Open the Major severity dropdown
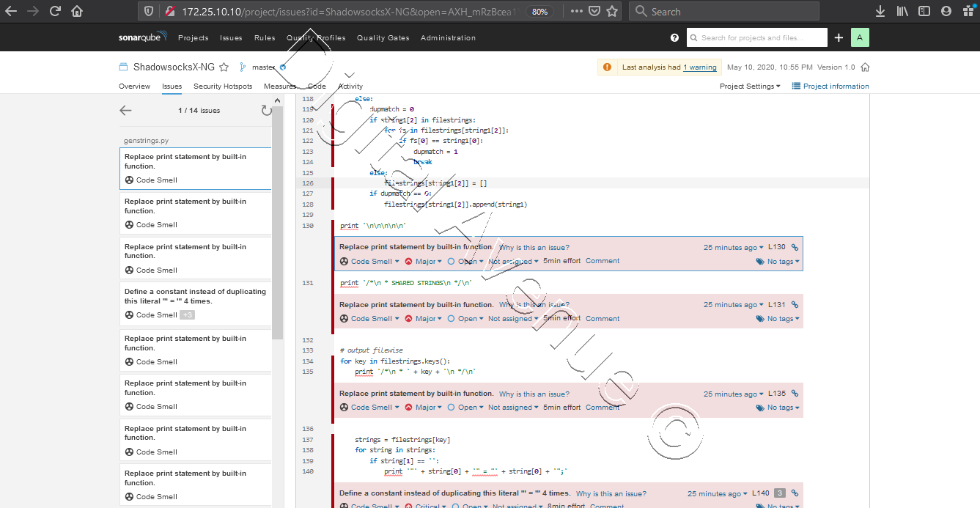This screenshot has width=980, height=508. [424, 261]
